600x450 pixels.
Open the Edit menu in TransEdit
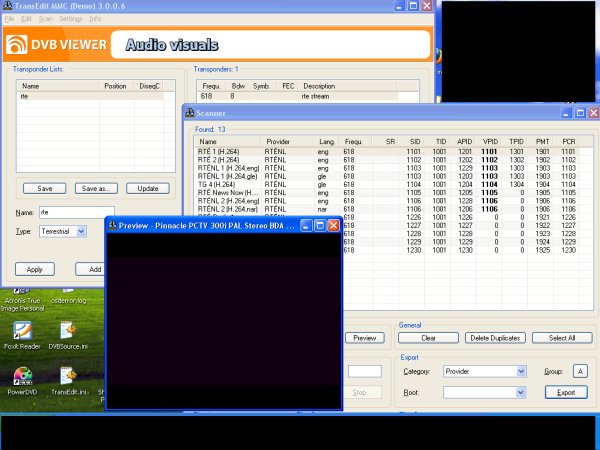[x=26, y=19]
